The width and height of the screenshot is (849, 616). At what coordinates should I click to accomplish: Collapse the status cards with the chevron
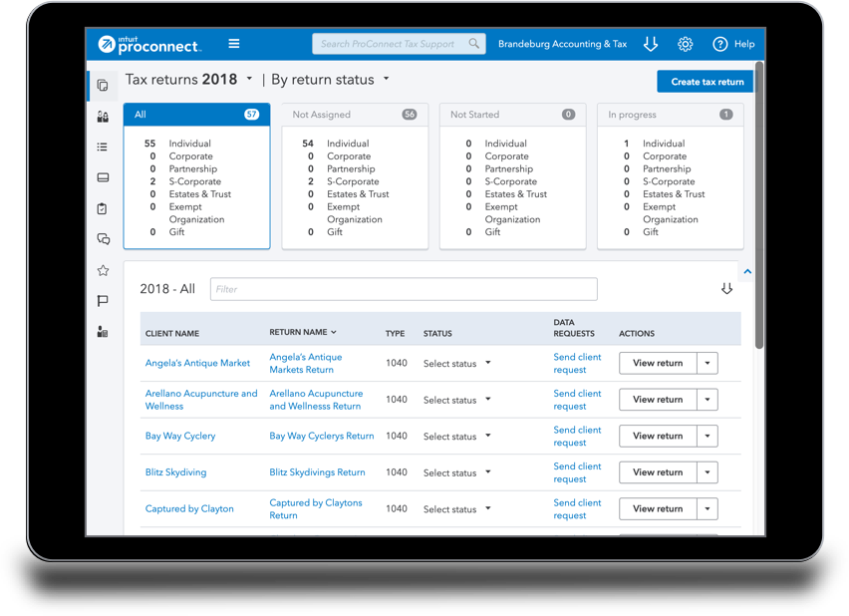click(x=747, y=271)
